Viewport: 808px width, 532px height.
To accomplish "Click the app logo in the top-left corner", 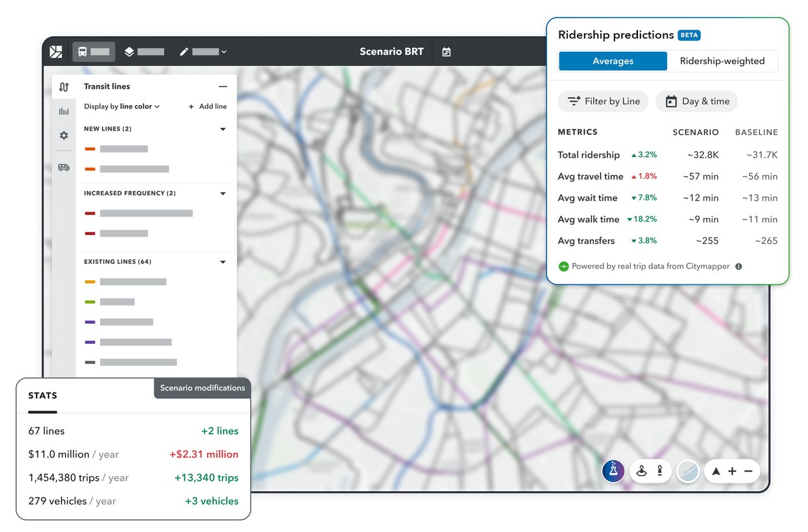I will click(56, 51).
